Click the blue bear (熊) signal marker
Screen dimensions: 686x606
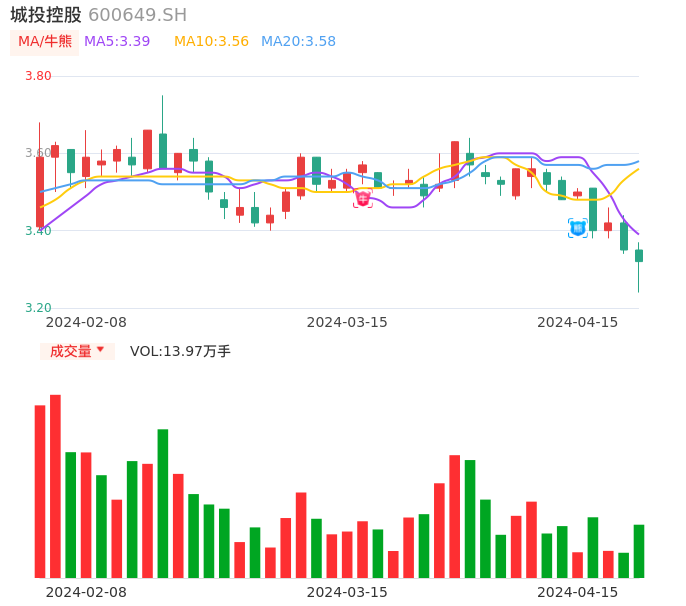coord(578,228)
